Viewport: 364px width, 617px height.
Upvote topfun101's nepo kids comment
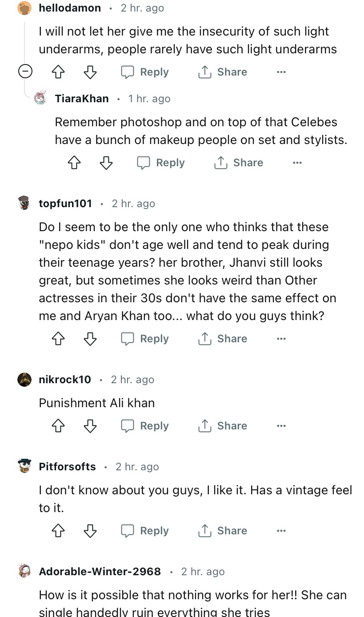(58, 339)
